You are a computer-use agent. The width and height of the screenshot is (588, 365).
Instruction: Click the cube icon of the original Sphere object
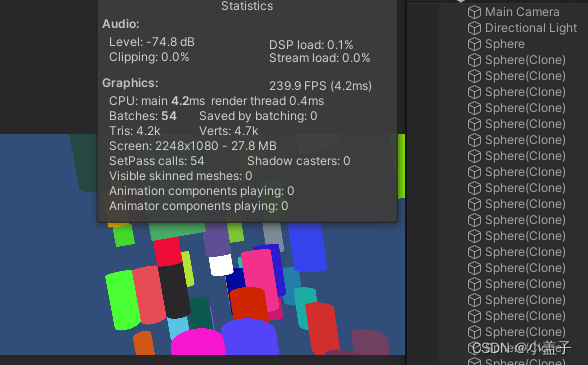[x=474, y=44]
